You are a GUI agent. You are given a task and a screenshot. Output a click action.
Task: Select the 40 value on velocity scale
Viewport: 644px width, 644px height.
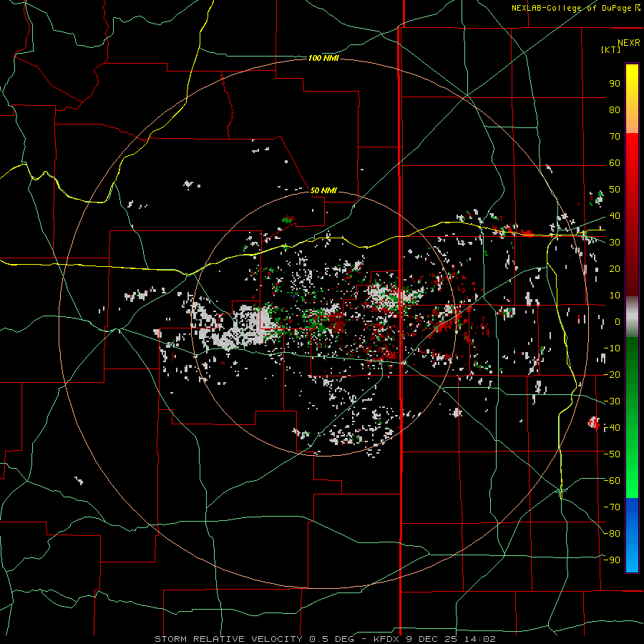point(615,215)
